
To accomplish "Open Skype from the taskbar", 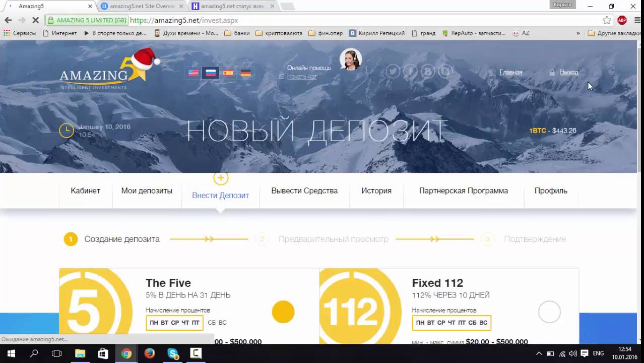I will 172,353.
